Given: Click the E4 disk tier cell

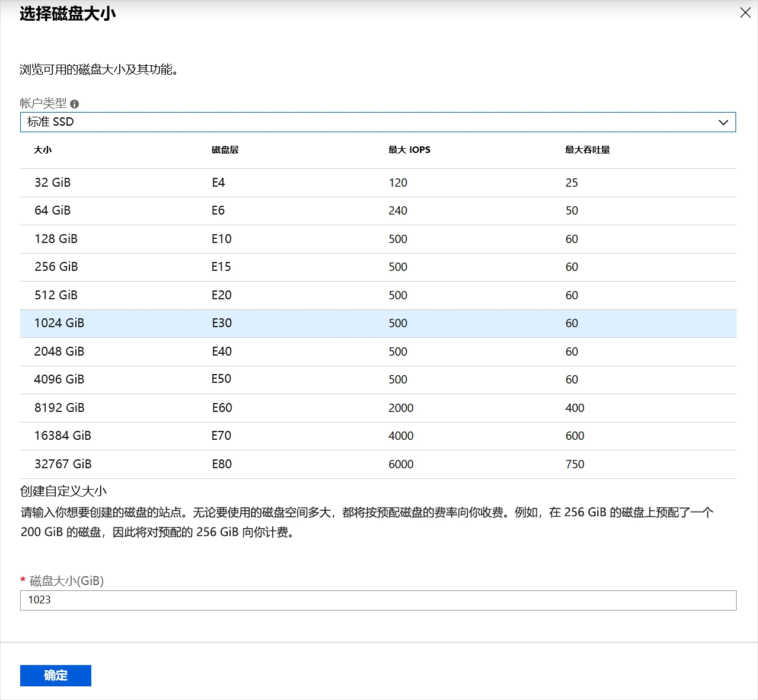Looking at the screenshot, I should pos(218,183).
